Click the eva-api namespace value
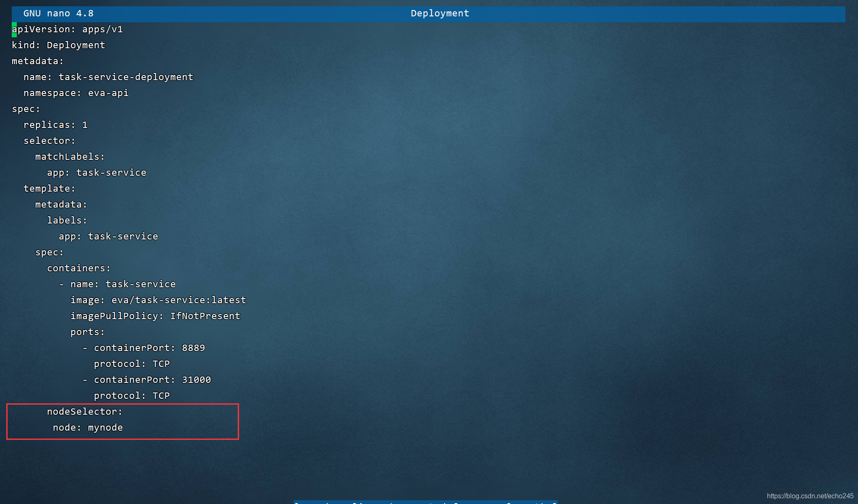This screenshot has width=858, height=504. click(108, 93)
